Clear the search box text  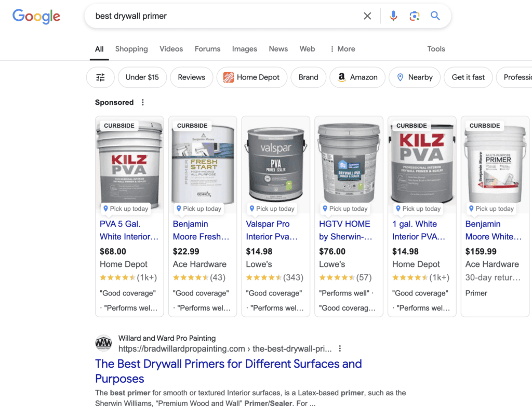pos(367,16)
